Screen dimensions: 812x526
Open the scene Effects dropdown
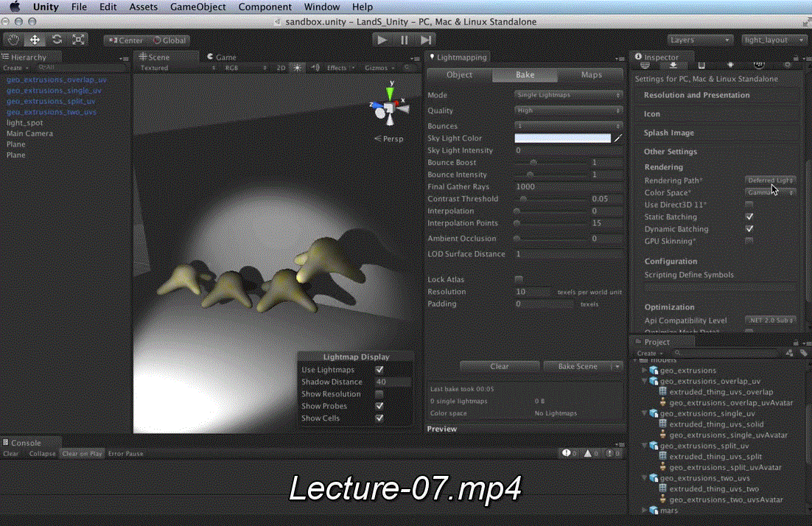340,68
